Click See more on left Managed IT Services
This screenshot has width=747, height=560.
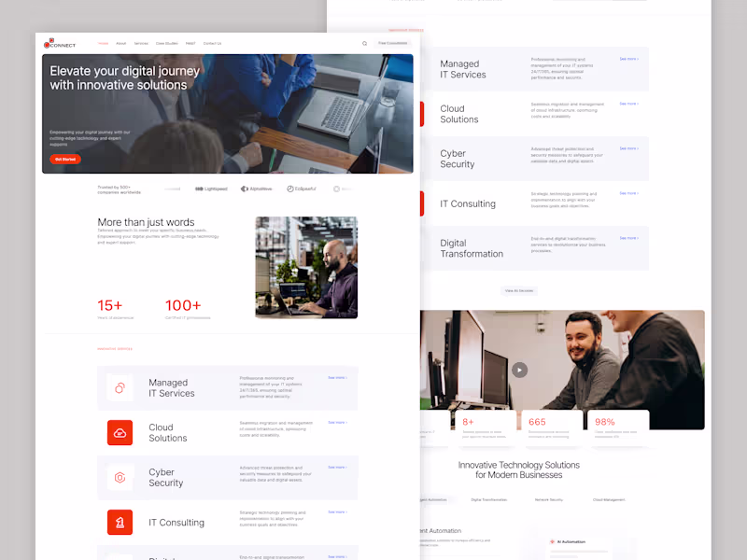pyautogui.click(x=337, y=378)
